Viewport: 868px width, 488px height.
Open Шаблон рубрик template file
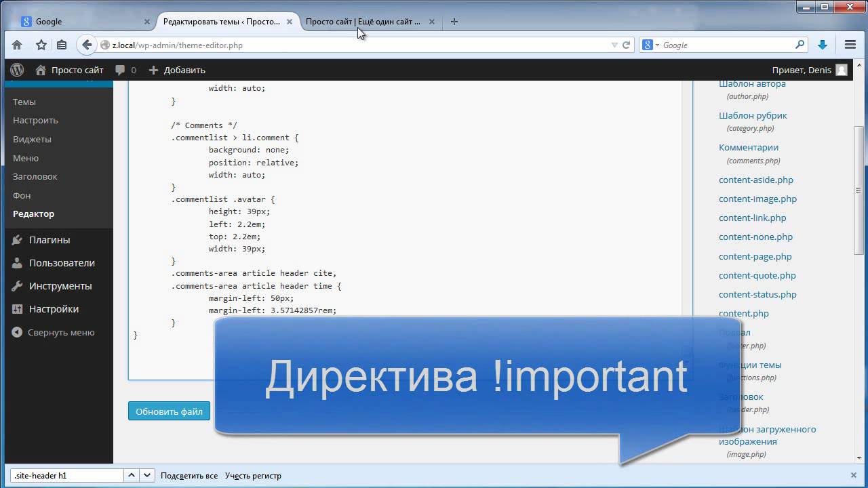tap(753, 115)
